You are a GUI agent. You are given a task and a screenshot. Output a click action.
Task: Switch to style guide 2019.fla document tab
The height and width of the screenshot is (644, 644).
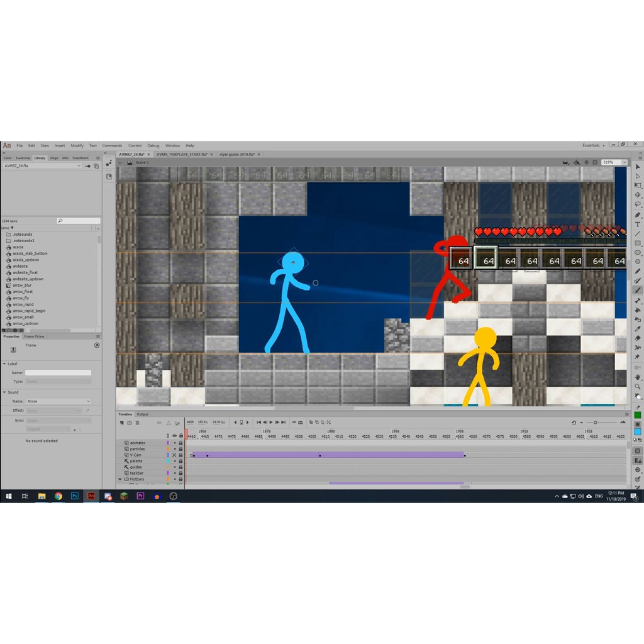click(x=237, y=154)
